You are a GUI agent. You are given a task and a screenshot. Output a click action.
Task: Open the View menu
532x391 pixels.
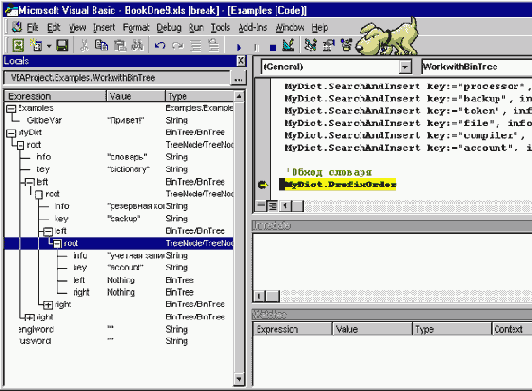point(78,27)
